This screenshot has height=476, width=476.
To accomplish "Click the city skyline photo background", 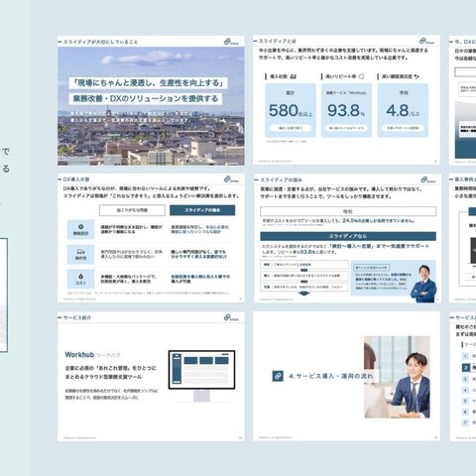I will coord(151,106).
